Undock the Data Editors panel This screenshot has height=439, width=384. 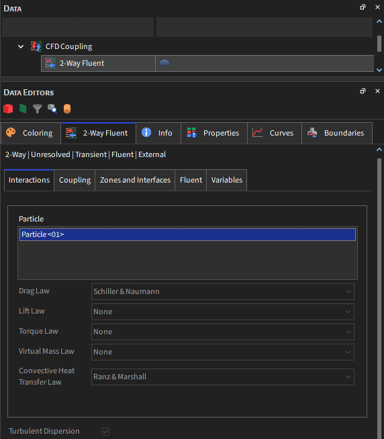click(x=363, y=91)
